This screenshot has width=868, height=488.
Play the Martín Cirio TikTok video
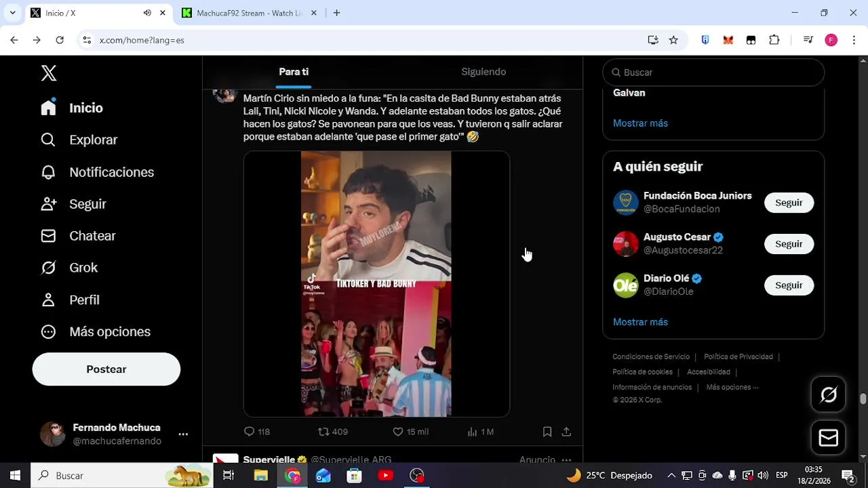[376, 284]
